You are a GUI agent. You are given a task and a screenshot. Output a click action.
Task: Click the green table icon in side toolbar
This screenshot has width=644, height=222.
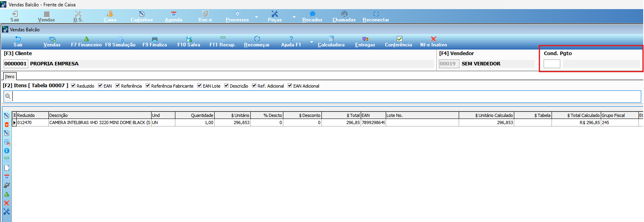click(6, 159)
